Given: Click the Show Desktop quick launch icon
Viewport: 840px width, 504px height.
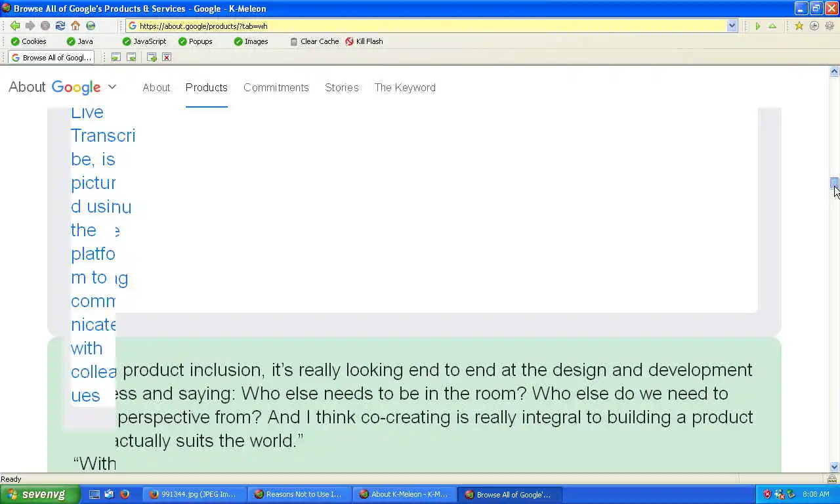Looking at the screenshot, I should click(x=94, y=494).
